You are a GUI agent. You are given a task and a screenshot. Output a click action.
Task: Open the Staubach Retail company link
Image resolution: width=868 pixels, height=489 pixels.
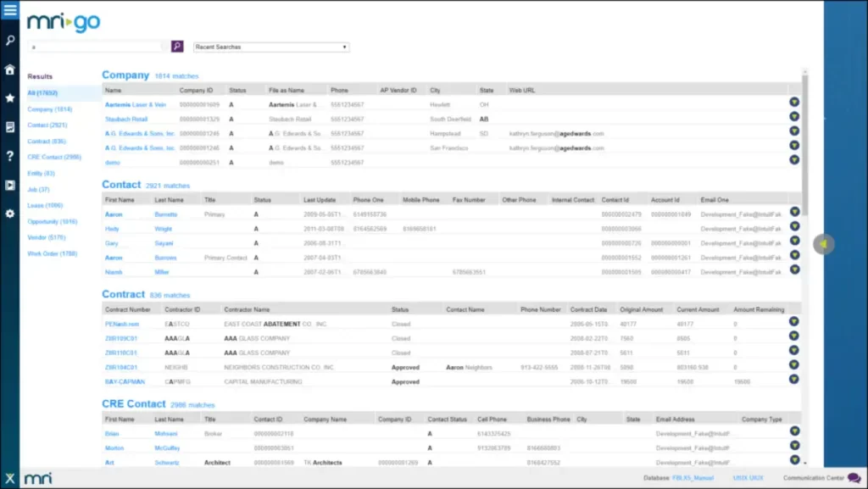[x=126, y=119]
